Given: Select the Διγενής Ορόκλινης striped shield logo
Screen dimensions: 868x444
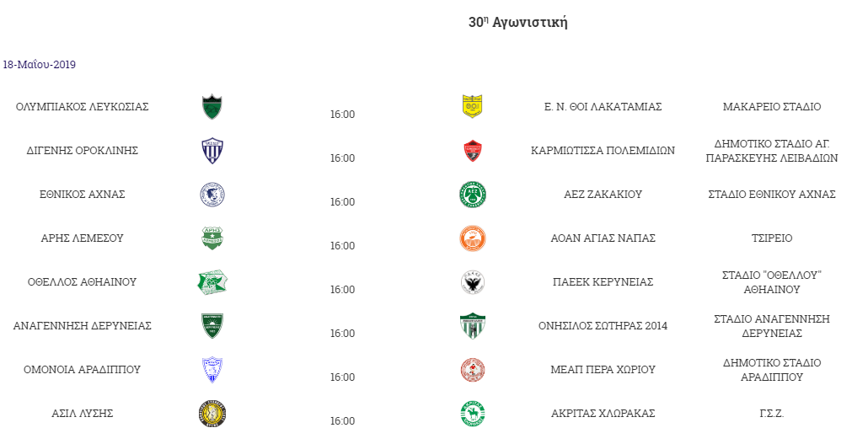Looking at the screenshot, I should coord(212,151).
